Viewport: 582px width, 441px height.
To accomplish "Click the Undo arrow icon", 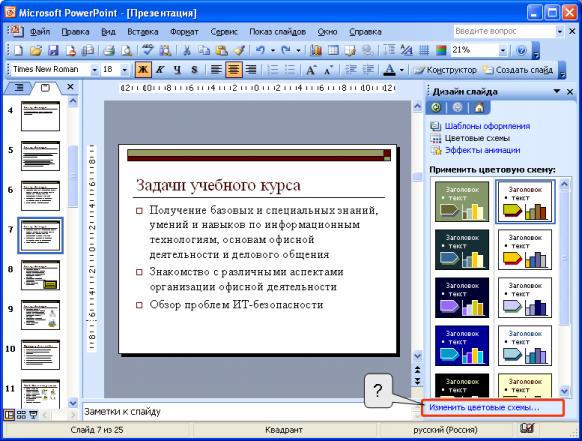I will pyautogui.click(x=261, y=50).
